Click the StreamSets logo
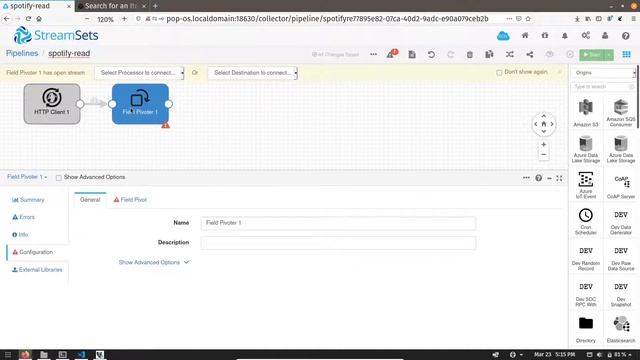Viewport: 640px width, 360px height. click(56, 36)
